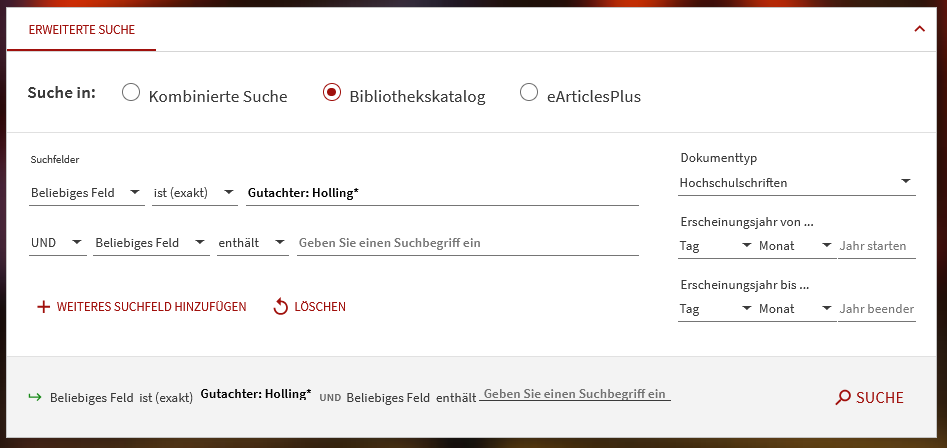947x448 pixels.
Task: Click the empty second search term field
Action: click(x=467, y=242)
